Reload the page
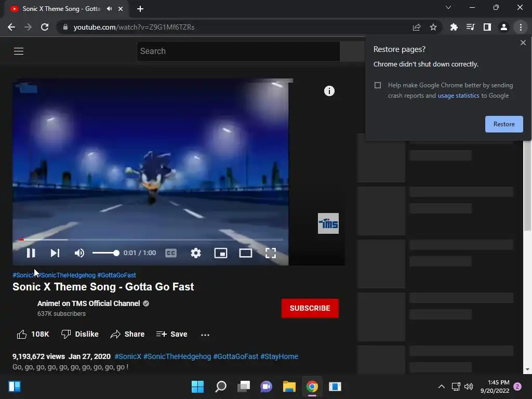 pyautogui.click(x=45, y=27)
